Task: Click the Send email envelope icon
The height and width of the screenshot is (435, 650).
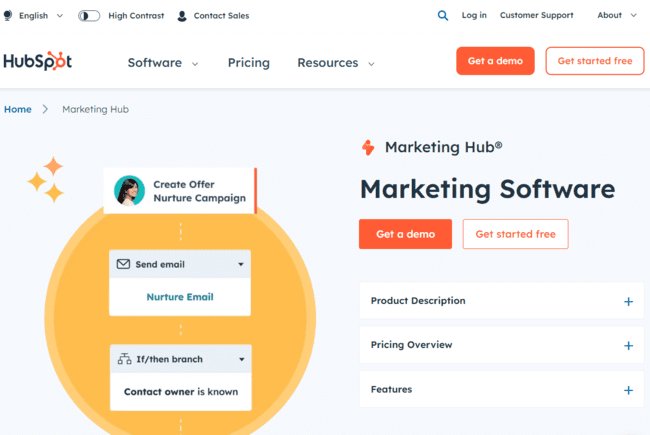Action: (x=123, y=264)
